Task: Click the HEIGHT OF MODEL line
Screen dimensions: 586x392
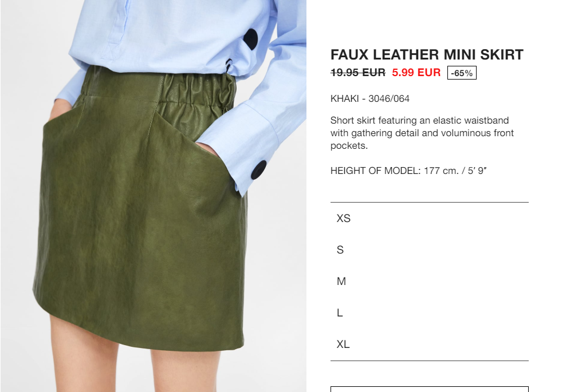Action: pyautogui.click(x=408, y=171)
